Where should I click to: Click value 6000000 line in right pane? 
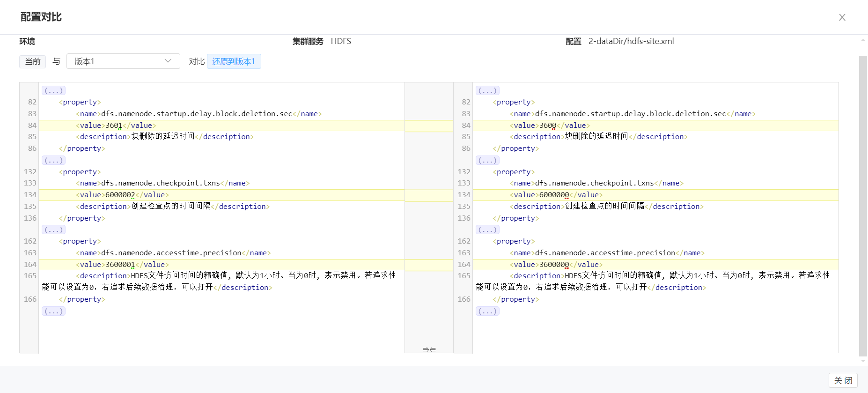point(655,195)
